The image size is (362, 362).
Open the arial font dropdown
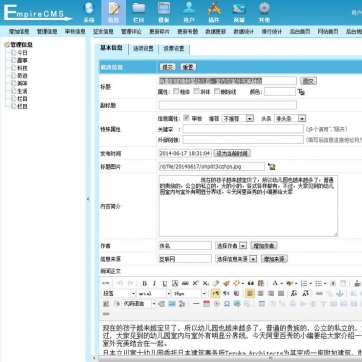(x=154, y=293)
